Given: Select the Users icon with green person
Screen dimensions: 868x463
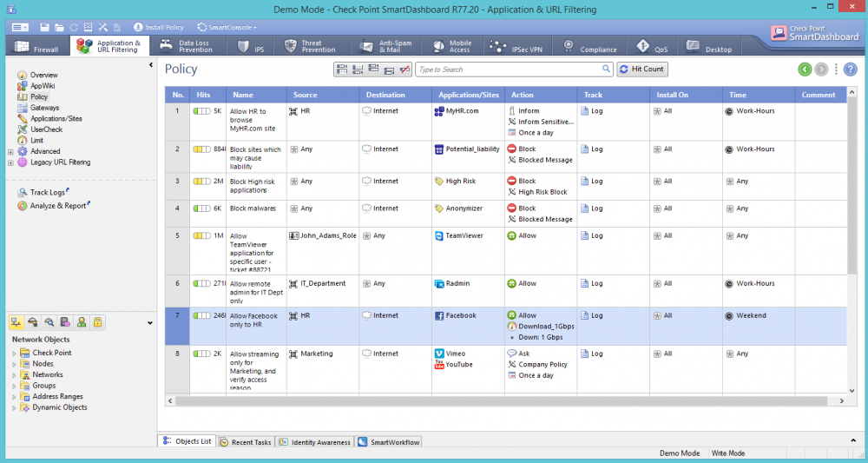Looking at the screenshot, I should click(x=82, y=322).
